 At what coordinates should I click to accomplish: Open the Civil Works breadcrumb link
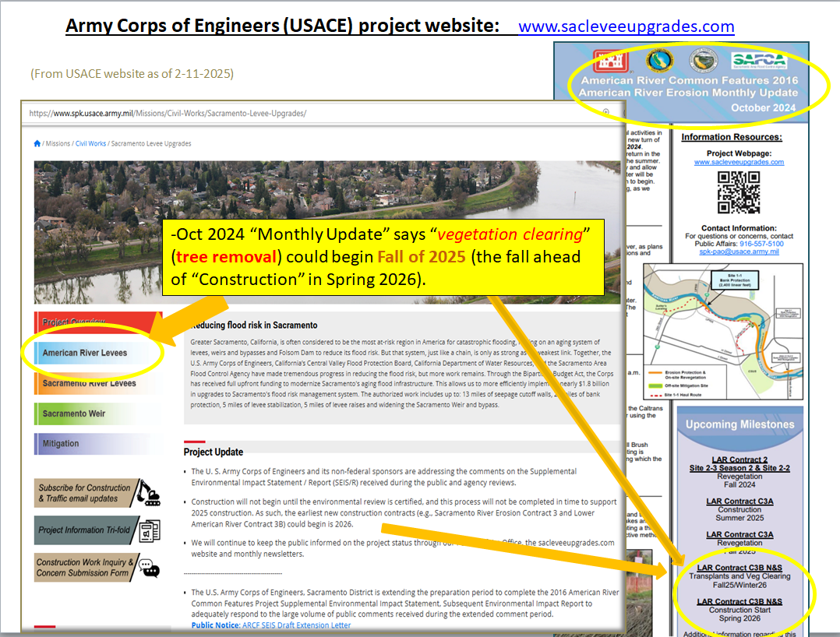tap(90, 143)
